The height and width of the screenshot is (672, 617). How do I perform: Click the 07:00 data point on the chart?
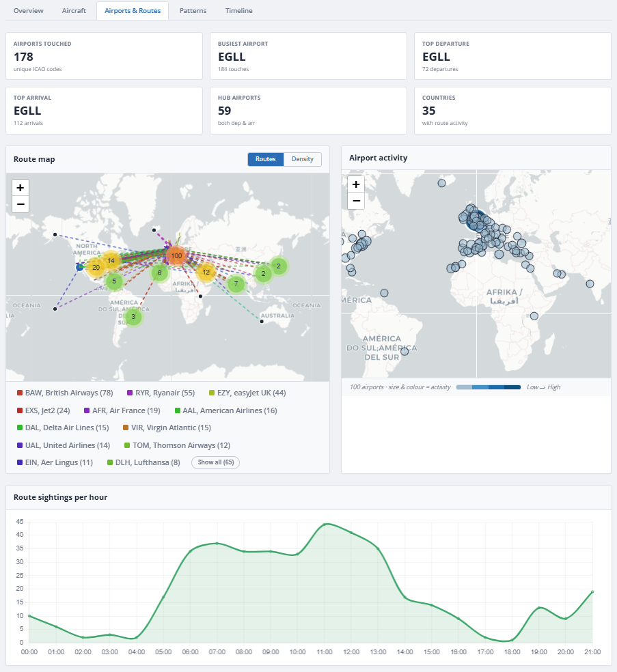pyautogui.click(x=217, y=544)
